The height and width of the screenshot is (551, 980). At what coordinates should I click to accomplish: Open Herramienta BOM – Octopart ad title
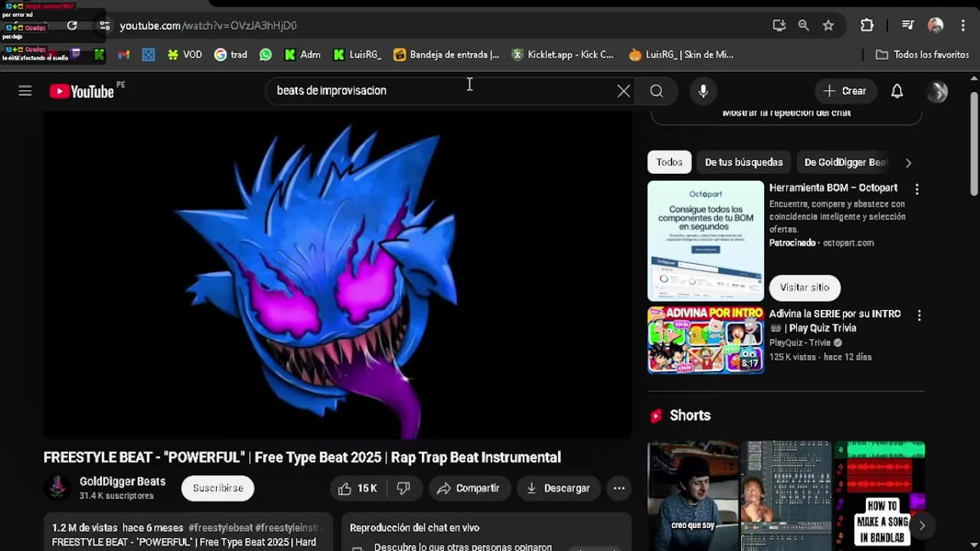point(833,187)
